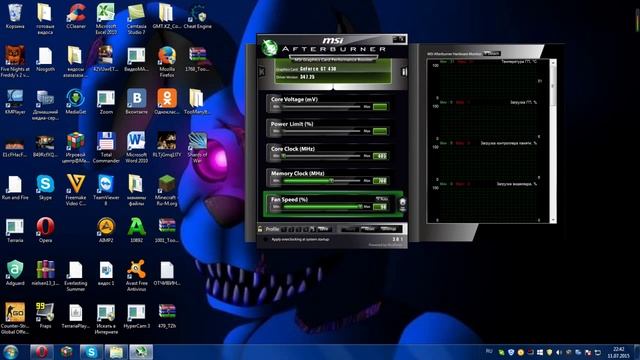Open the Opera desktop shortcut
Viewport: 640px width, 360px height.
[x=45, y=231]
